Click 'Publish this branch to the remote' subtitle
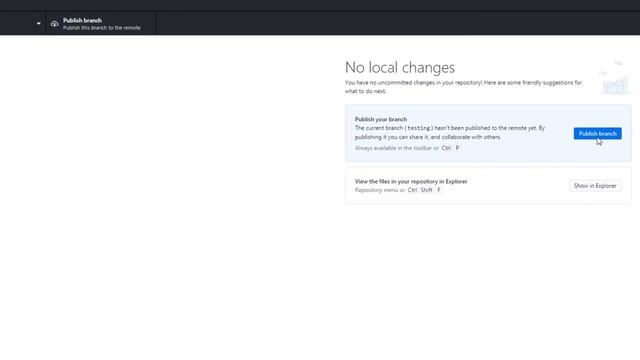 [102, 28]
